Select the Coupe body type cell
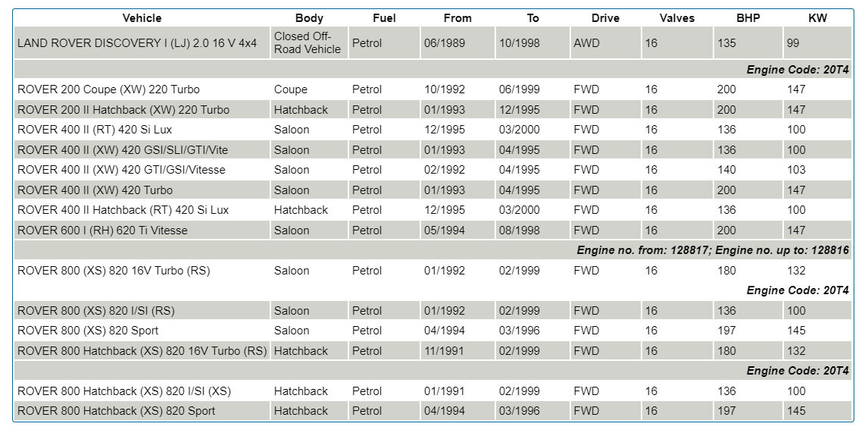Screen dimensions: 868x436 [291, 89]
